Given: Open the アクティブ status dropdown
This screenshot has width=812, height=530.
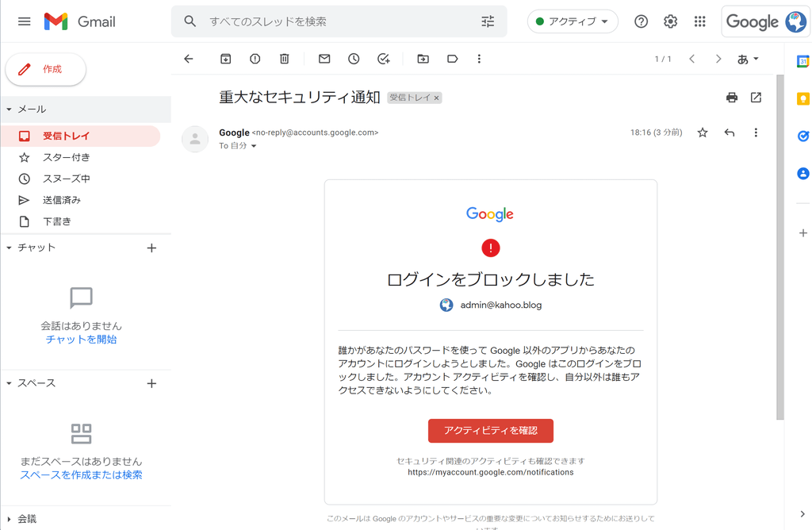Looking at the screenshot, I should (573, 21).
